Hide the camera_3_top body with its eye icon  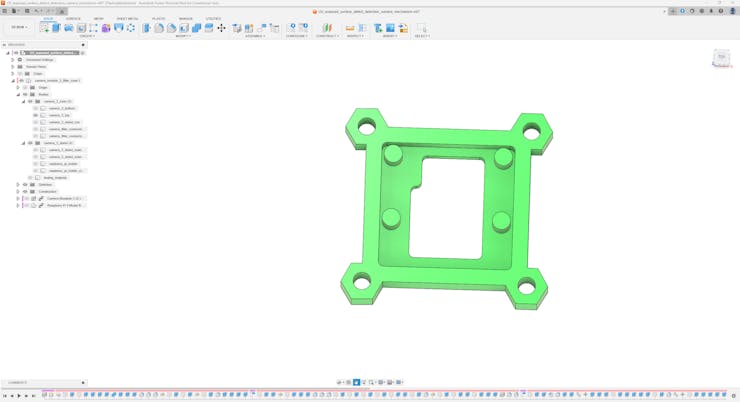coord(36,115)
